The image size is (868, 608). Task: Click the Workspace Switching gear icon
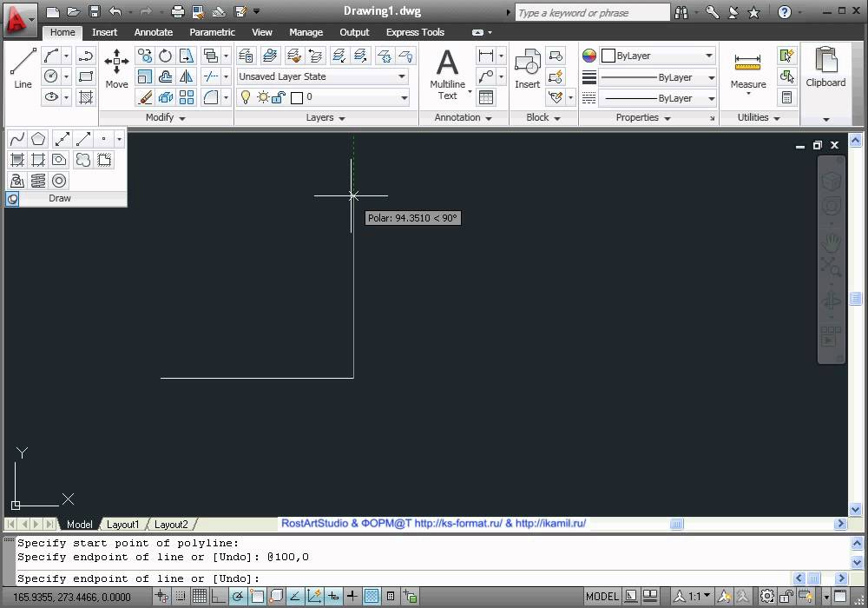(x=766, y=597)
